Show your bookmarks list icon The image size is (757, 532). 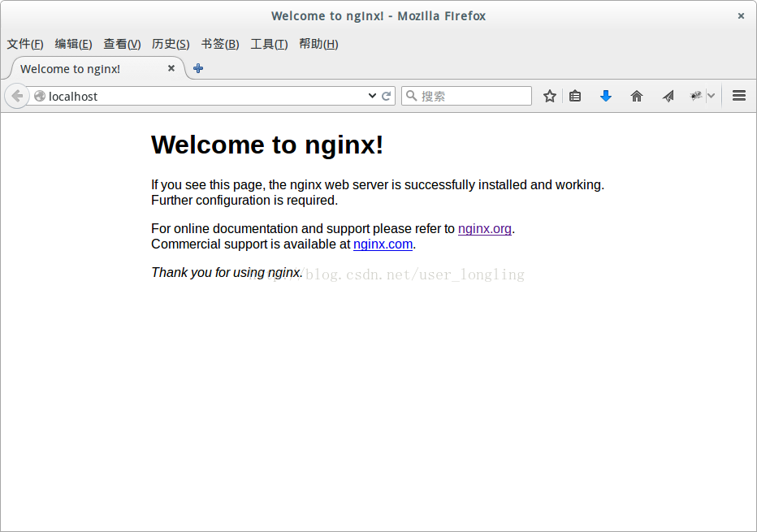pos(574,96)
